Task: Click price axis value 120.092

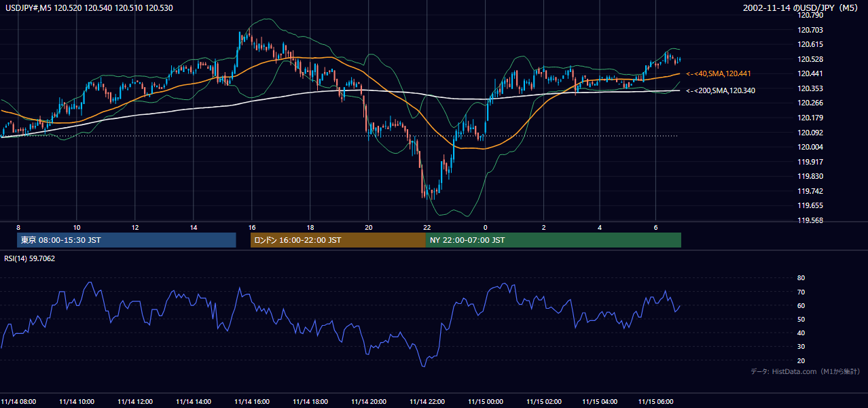Action: (810, 133)
